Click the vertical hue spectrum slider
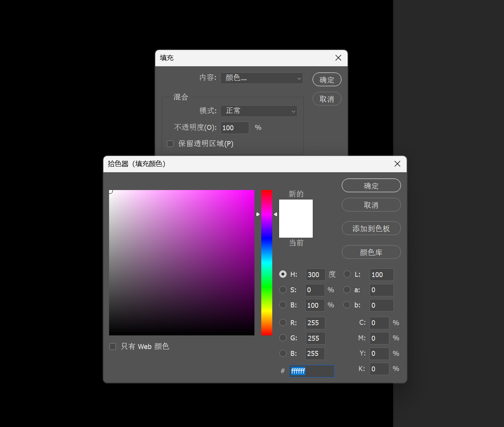This screenshot has width=504, height=427. point(267,263)
